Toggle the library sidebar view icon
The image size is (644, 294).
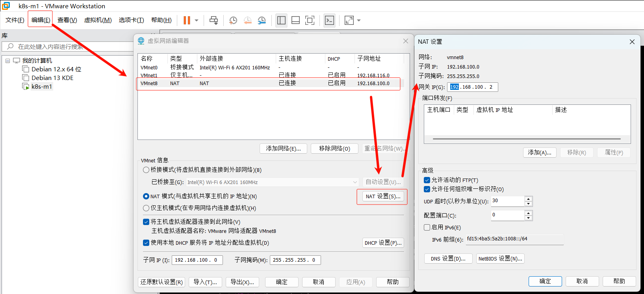(281, 20)
